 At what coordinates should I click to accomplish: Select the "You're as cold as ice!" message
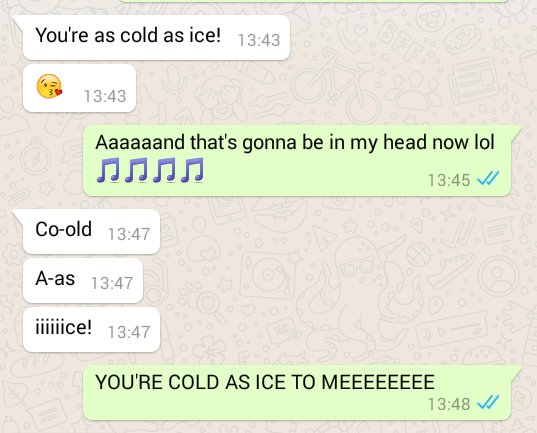pyautogui.click(x=128, y=35)
